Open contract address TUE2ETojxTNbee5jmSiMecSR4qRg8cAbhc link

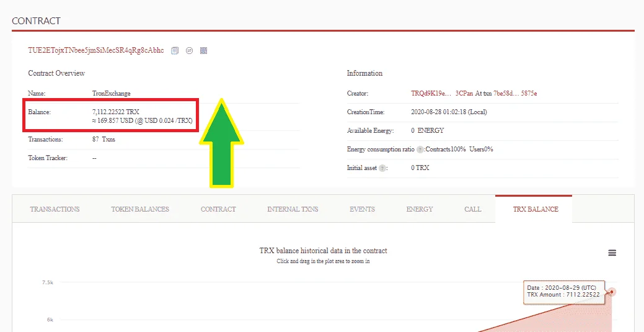[95, 51]
